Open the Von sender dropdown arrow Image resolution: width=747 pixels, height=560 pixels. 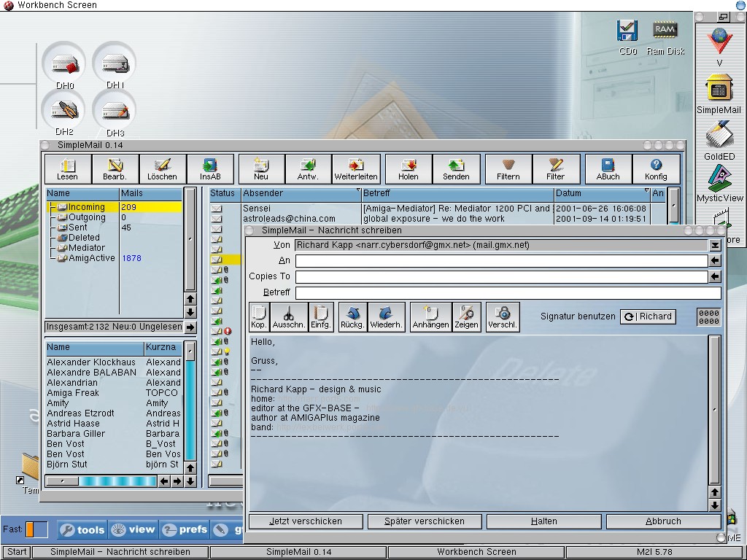[715, 246]
